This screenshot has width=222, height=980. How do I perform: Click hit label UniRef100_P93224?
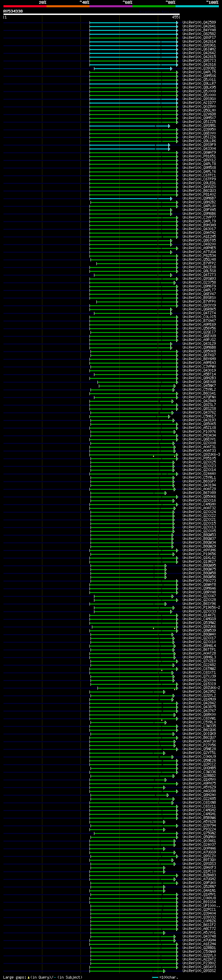click(x=199, y=829)
